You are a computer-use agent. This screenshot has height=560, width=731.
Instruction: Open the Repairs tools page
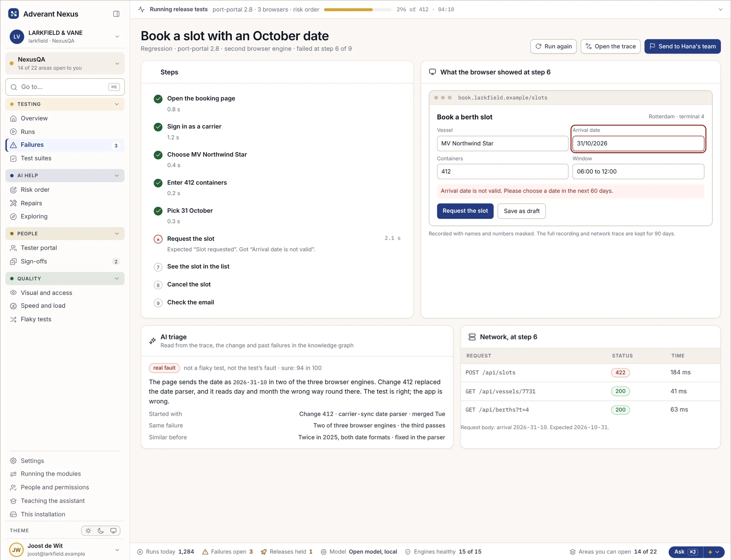[x=65, y=203]
